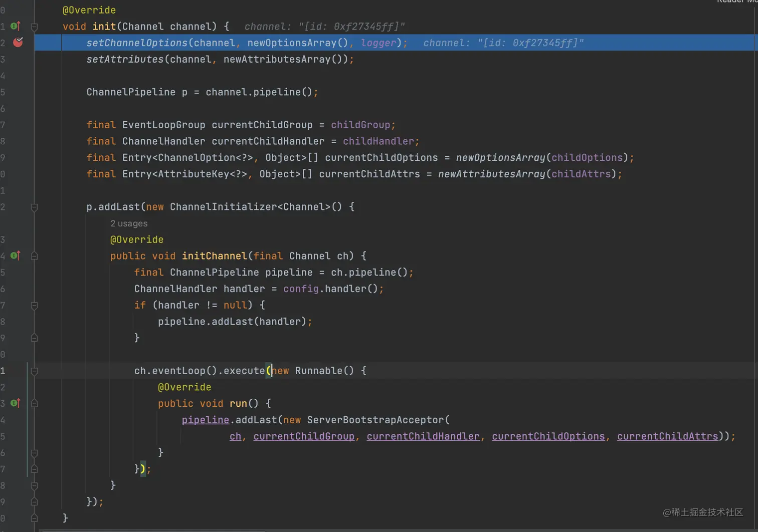758x532 pixels.
Task: Click the childOptions argument
Action: [x=587, y=157]
